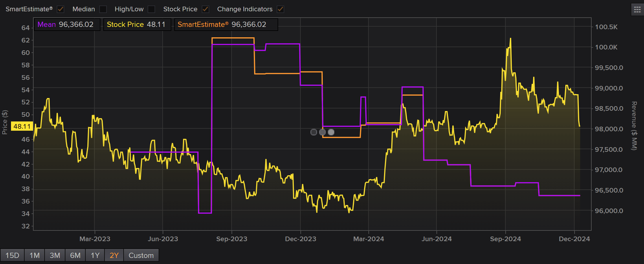This screenshot has height=264, width=644.
Task: Click the Stock Price 48.11 legend box
Action: (137, 25)
